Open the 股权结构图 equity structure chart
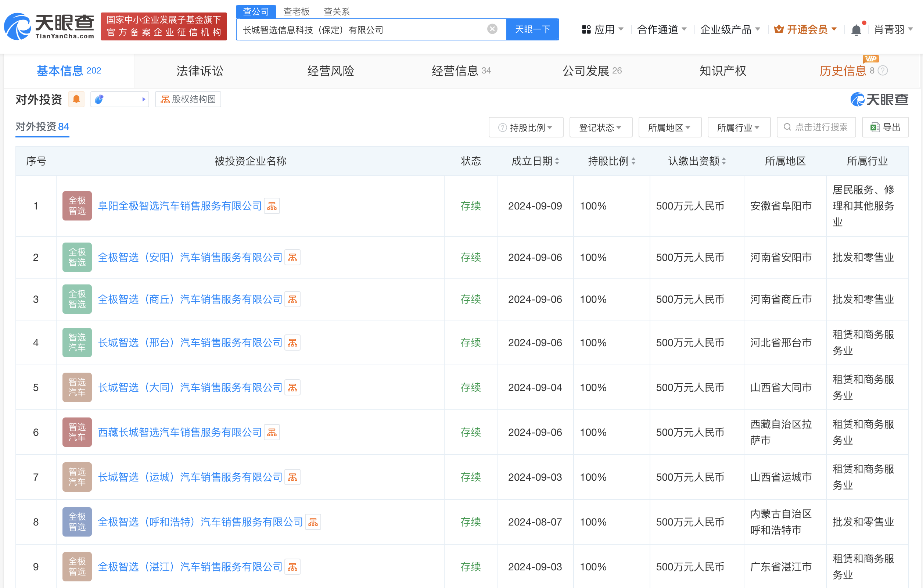Image resolution: width=923 pixels, height=588 pixels. pos(187,99)
